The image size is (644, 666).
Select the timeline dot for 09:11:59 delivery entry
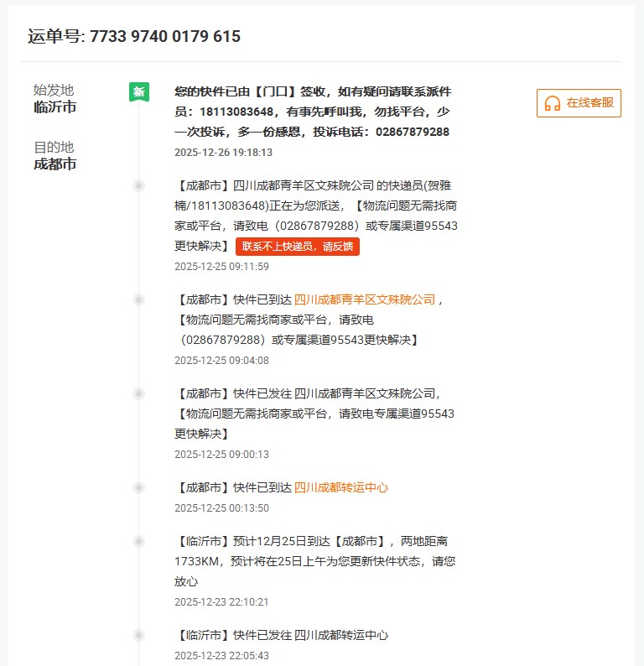pos(138,186)
